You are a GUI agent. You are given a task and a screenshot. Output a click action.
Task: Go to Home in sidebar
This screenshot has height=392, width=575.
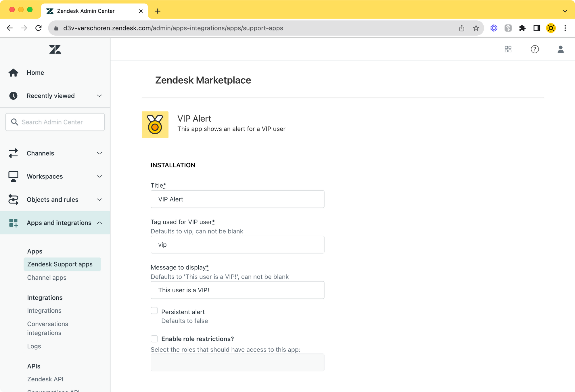(35, 73)
